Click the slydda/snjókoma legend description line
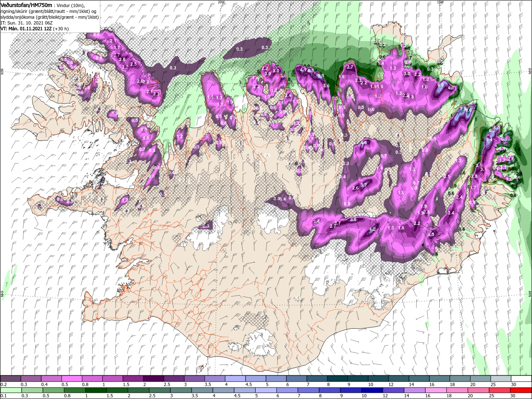This screenshot has height=399, width=532. coord(49,17)
